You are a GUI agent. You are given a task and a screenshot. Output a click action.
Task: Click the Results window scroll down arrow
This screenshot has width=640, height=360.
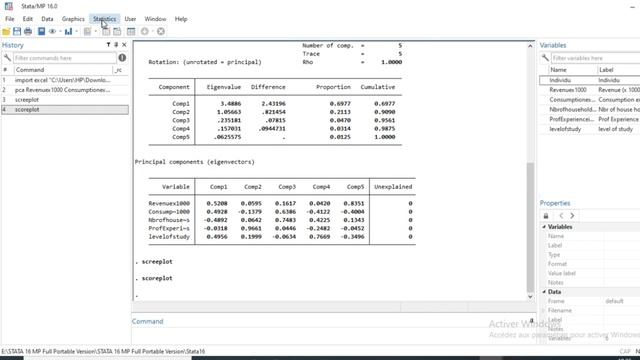click(x=530, y=296)
